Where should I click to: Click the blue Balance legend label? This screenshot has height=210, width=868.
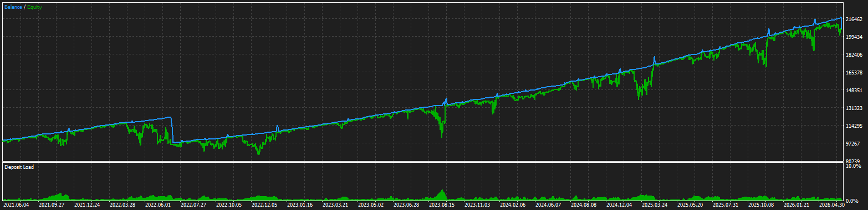pos(13,7)
